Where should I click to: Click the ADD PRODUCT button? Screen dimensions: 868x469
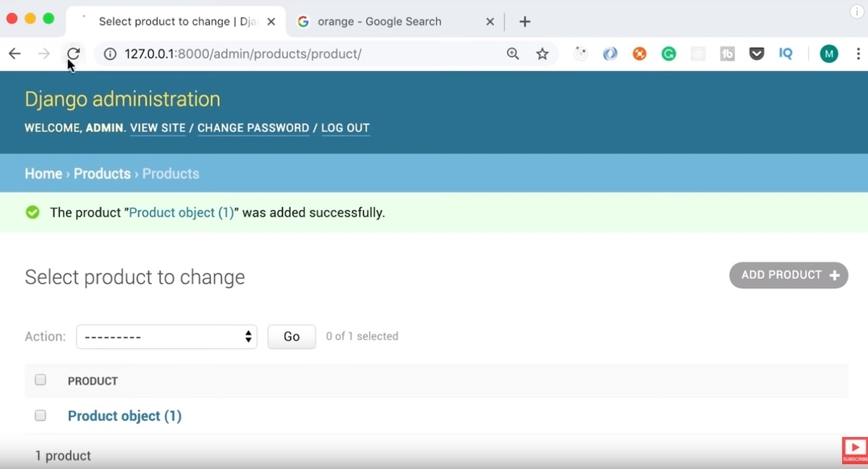click(788, 275)
